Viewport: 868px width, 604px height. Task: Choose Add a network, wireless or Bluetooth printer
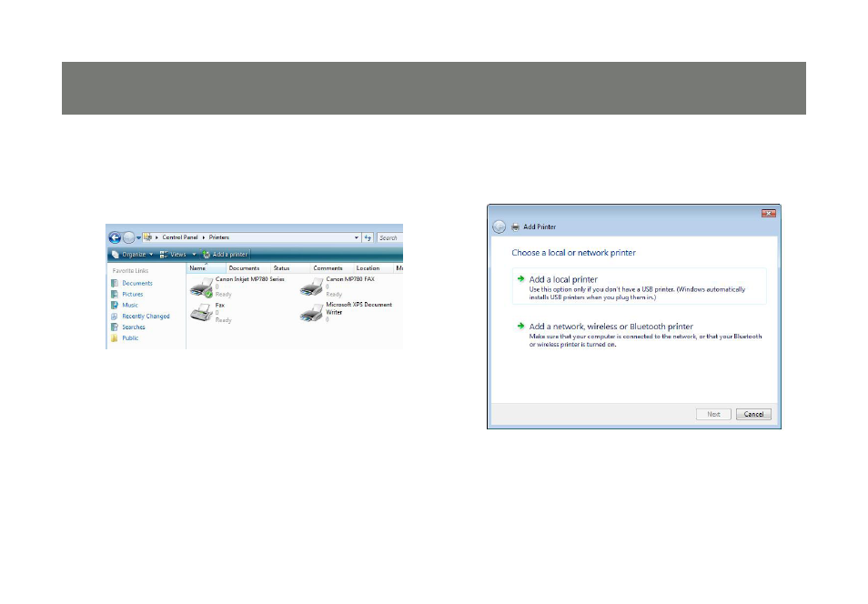[x=640, y=335]
